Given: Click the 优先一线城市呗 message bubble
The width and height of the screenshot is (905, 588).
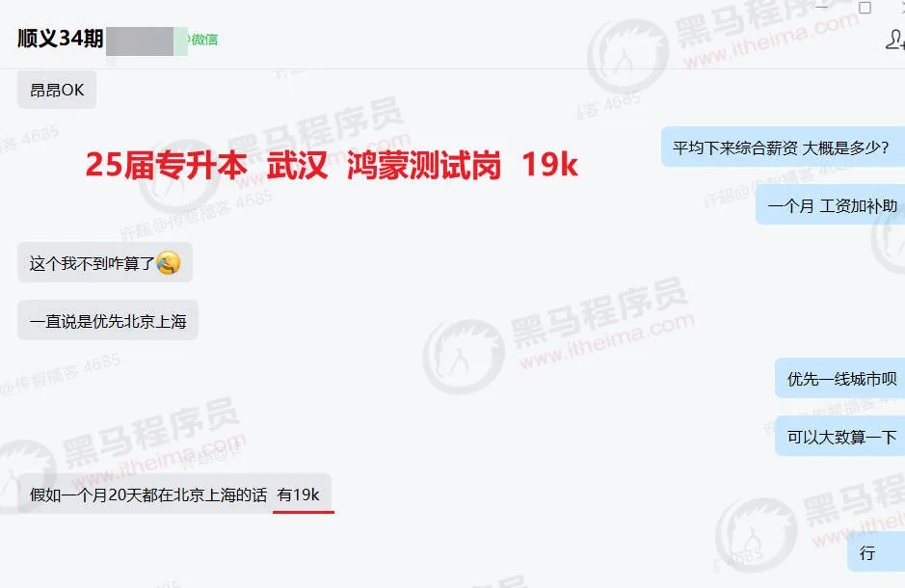Looking at the screenshot, I should coord(839,379).
